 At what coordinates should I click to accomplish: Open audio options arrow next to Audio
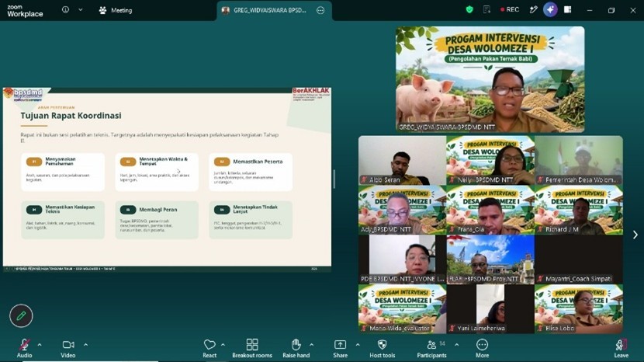click(40, 345)
